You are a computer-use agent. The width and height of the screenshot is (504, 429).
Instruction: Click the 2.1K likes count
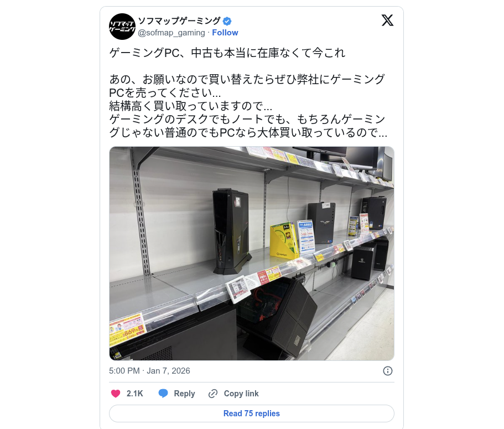point(134,394)
